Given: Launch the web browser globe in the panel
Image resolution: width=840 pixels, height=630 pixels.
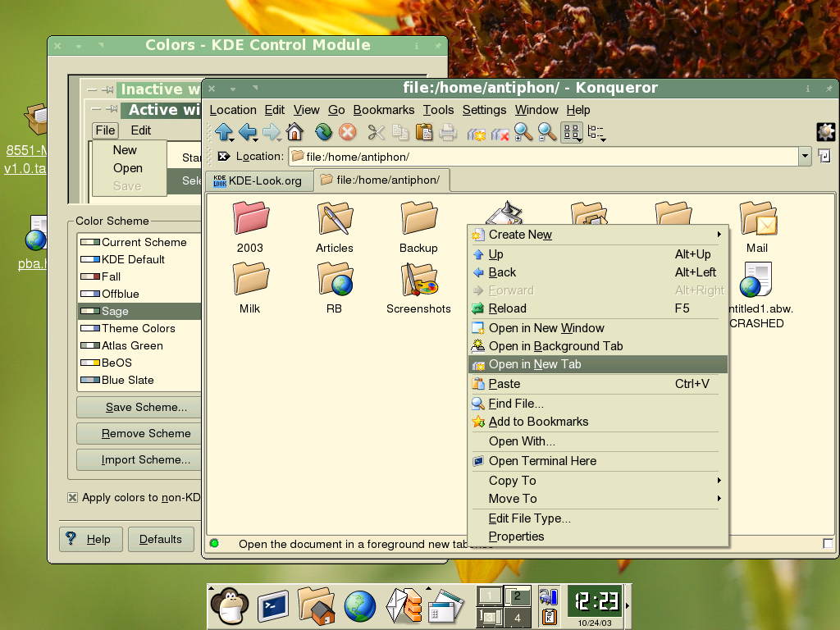Looking at the screenshot, I should [359, 606].
